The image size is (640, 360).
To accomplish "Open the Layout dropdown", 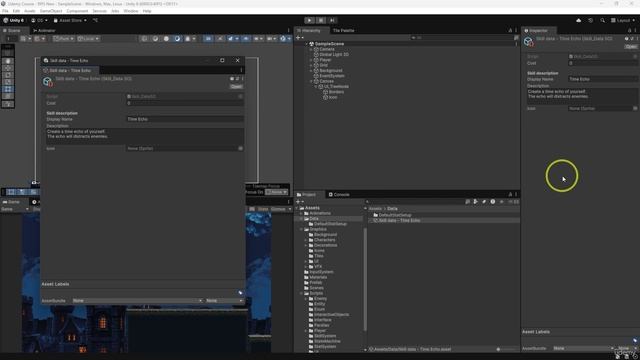I will 623,20.
